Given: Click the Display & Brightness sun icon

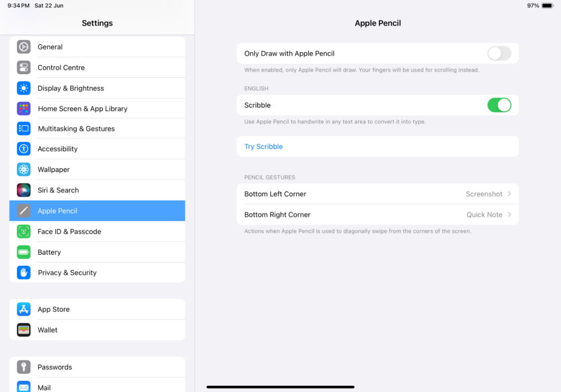Looking at the screenshot, I should coord(24,88).
